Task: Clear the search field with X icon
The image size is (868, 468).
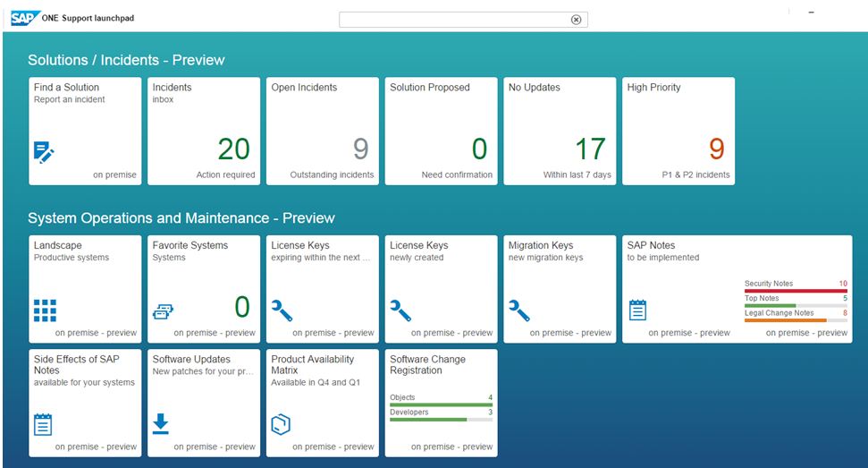Action: click(x=576, y=20)
